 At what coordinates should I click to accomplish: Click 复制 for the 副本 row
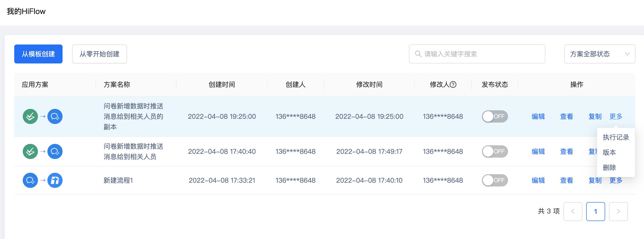tap(595, 116)
